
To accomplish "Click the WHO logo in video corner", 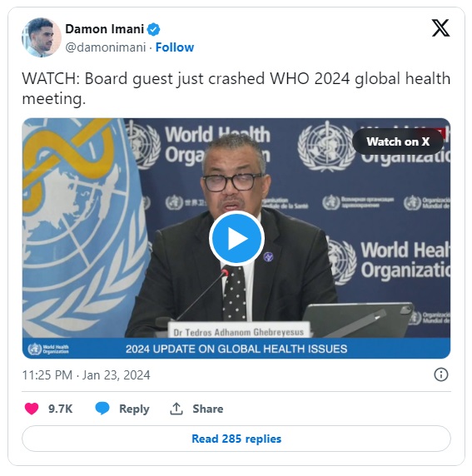I will point(48,350).
